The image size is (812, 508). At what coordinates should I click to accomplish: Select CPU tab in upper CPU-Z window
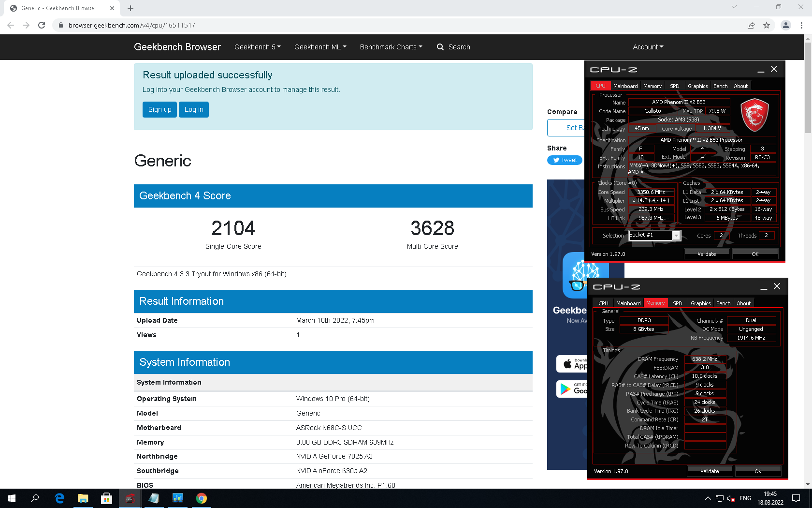coord(600,86)
